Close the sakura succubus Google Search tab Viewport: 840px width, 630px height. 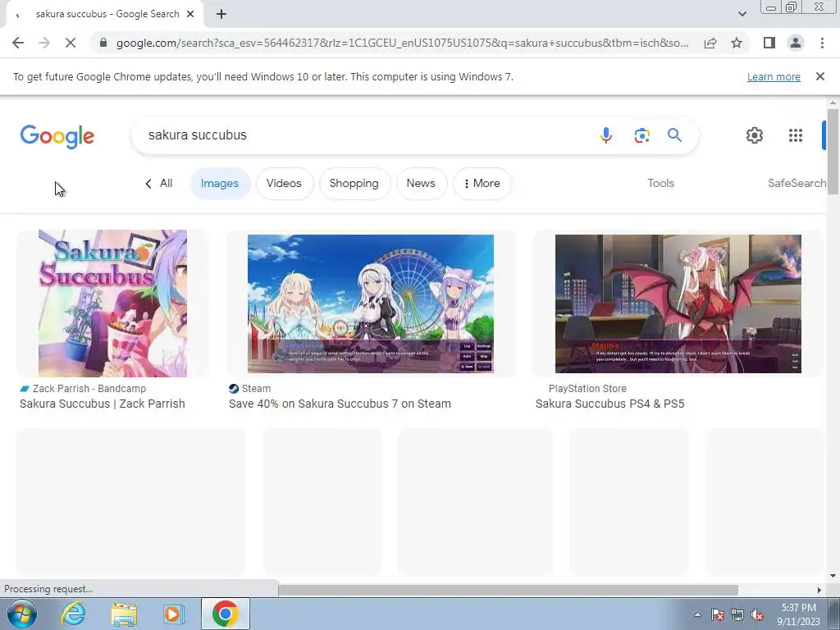click(x=190, y=15)
